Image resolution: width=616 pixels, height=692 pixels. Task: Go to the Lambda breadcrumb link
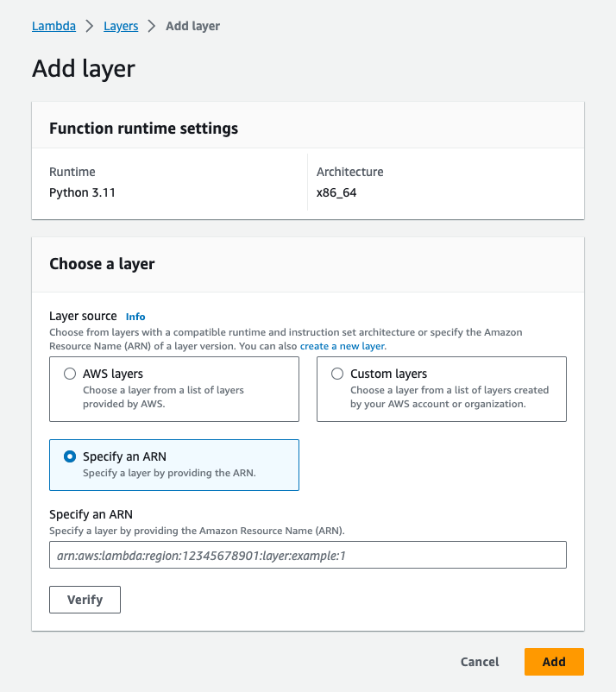(x=53, y=27)
